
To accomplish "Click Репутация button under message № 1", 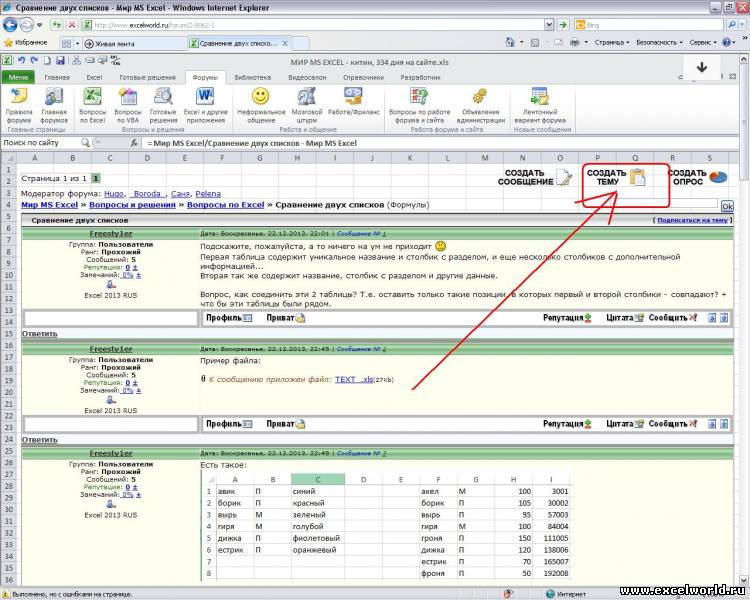I will (567, 318).
